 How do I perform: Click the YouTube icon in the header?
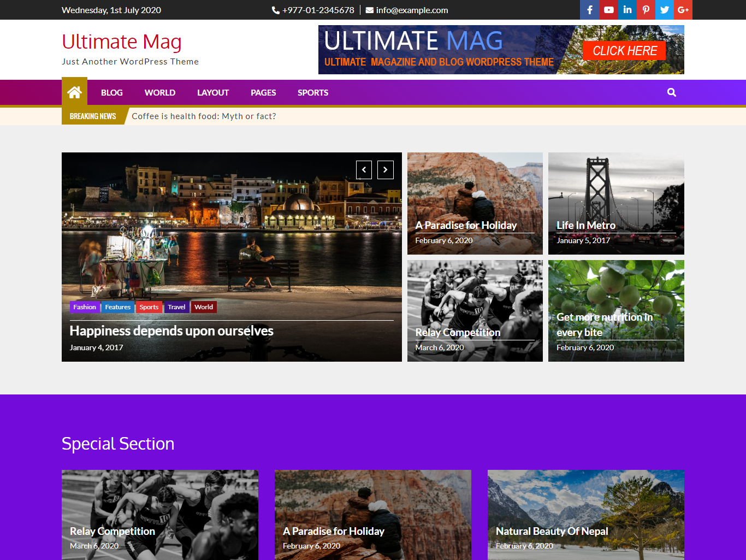[x=608, y=10]
